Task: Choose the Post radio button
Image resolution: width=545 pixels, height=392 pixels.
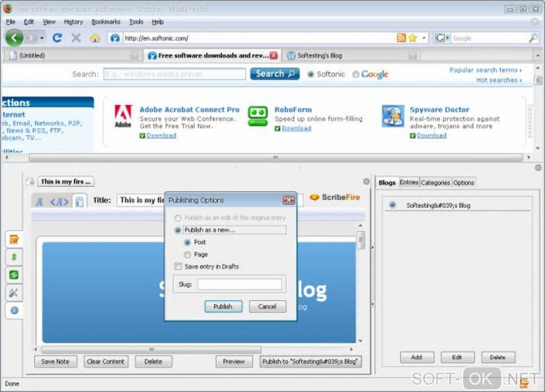Action: tap(188, 242)
